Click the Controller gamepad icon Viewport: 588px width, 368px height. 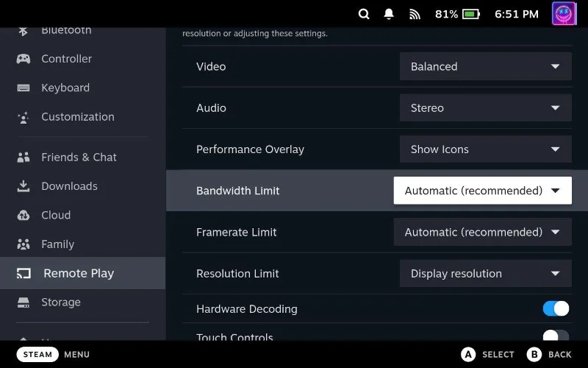[x=24, y=59]
